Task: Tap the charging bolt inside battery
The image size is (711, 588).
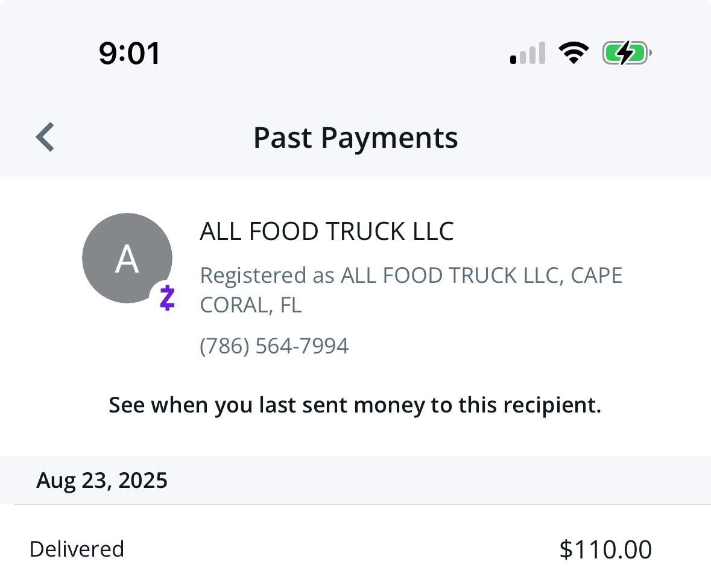Action: [625, 53]
